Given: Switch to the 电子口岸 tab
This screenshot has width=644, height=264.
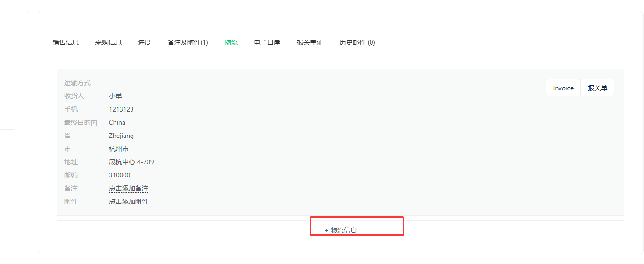Looking at the screenshot, I should point(267,42).
